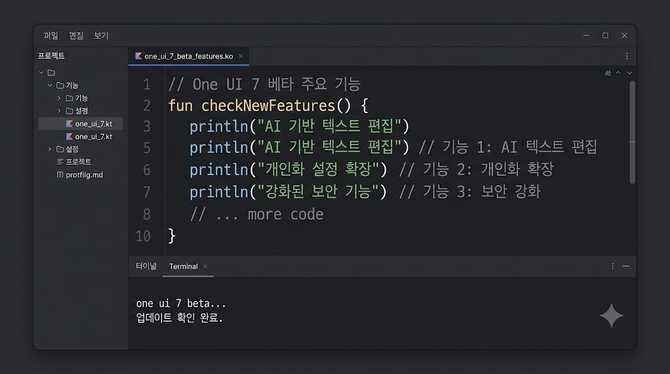Click the closing brace on line 10

pos(171,236)
